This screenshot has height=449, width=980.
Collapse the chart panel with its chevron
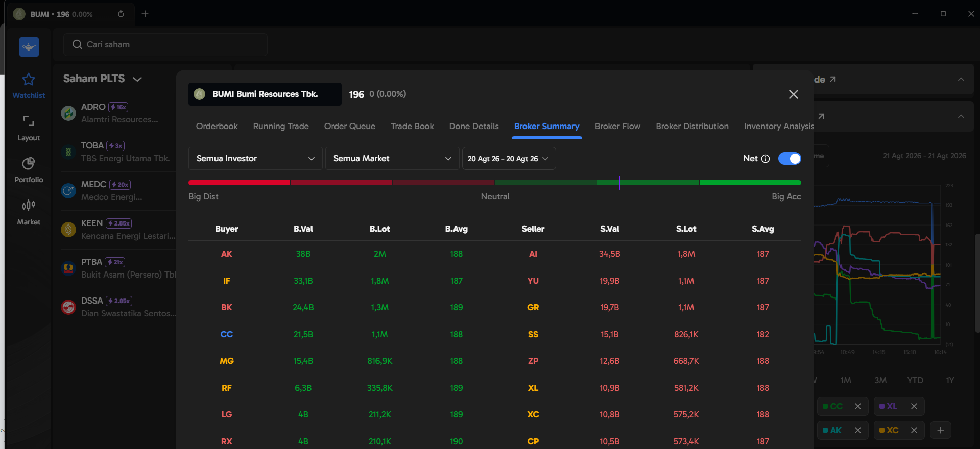961,116
